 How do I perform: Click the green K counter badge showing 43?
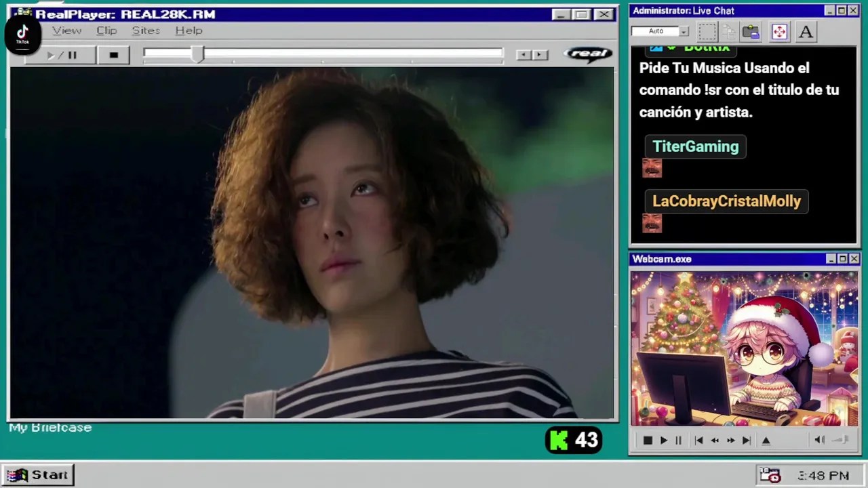click(574, 441)
